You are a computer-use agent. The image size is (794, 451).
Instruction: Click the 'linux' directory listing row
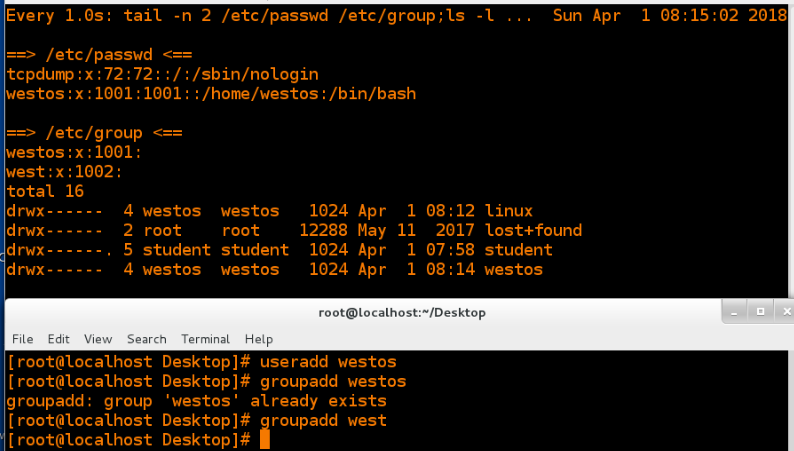(x=269, y=211)
